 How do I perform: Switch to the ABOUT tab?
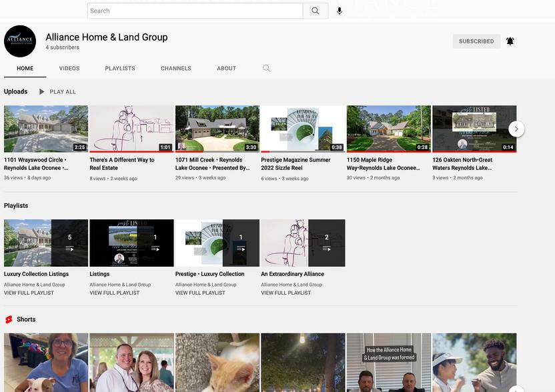(227, 68)
